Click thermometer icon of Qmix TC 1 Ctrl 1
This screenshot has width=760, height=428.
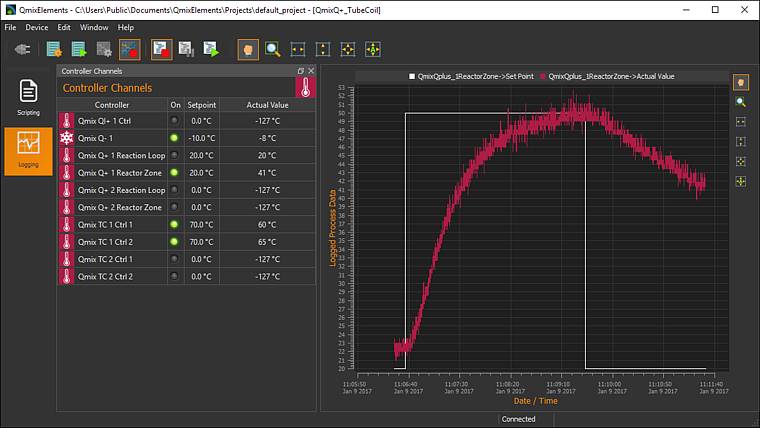click(66, 224)
